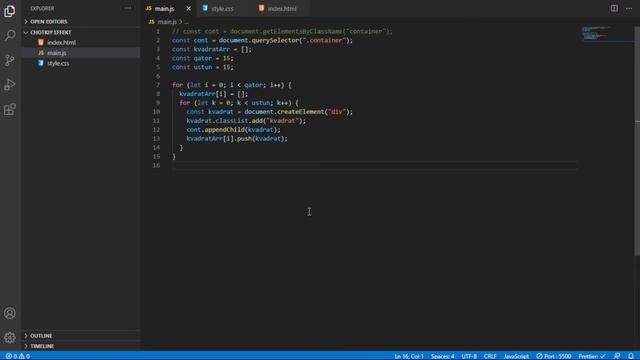Click Port: 5500 Live Server button
Screen dimensions: 640x360
coord(553,356)
